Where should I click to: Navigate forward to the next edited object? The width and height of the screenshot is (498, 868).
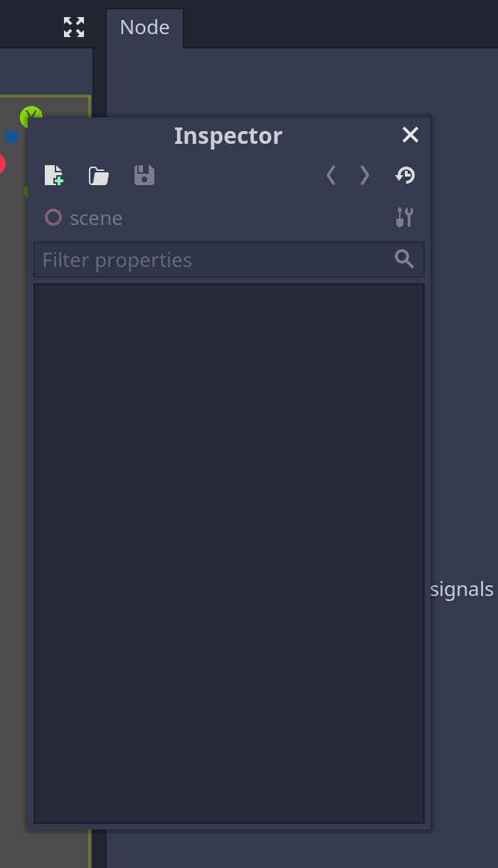tap(364, 175)
